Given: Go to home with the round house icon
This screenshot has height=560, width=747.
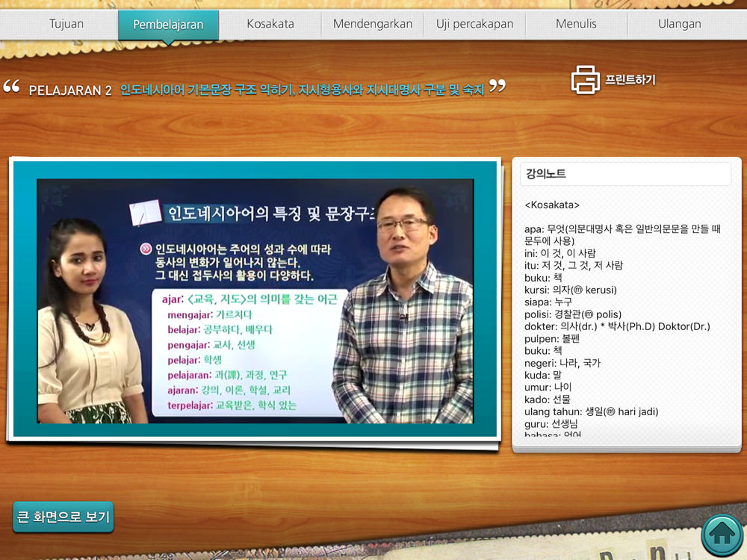Looking at the screenshot, I should coord(722,535).
